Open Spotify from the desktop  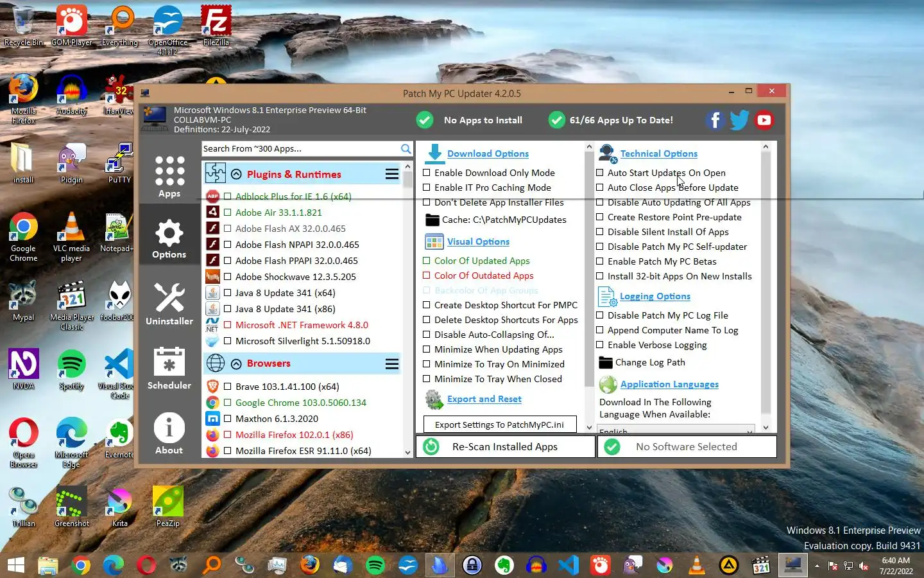point(71,370)
